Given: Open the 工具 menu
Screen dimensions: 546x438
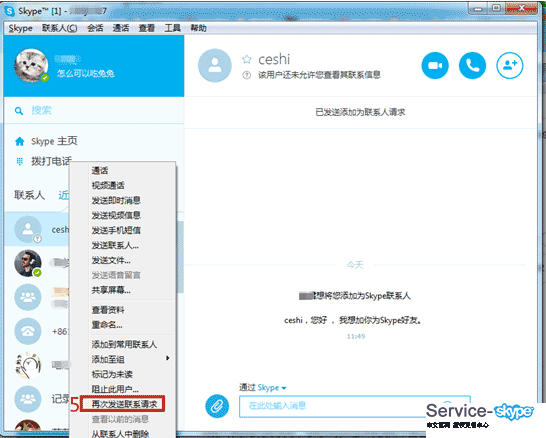Looking at the screenshot, I should (x=172, y=28).
